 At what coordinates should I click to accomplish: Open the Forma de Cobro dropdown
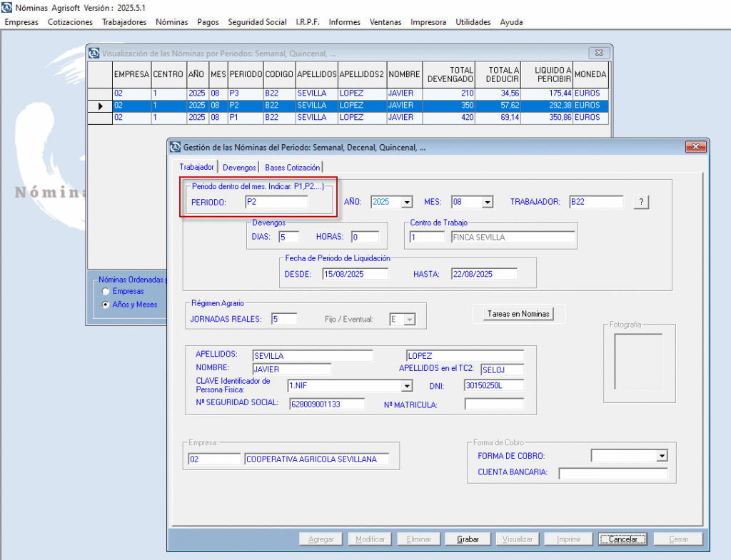(661, 456)
